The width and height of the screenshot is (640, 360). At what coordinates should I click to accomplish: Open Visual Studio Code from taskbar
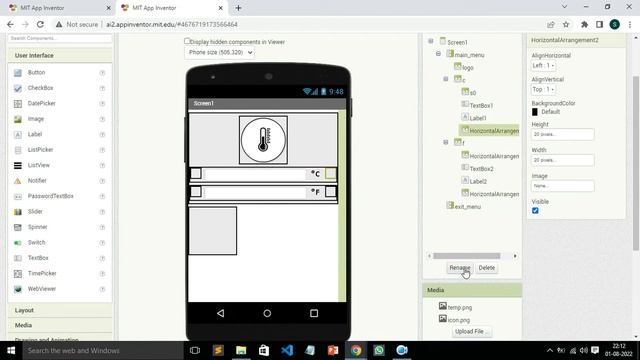(x=287, y=350)
